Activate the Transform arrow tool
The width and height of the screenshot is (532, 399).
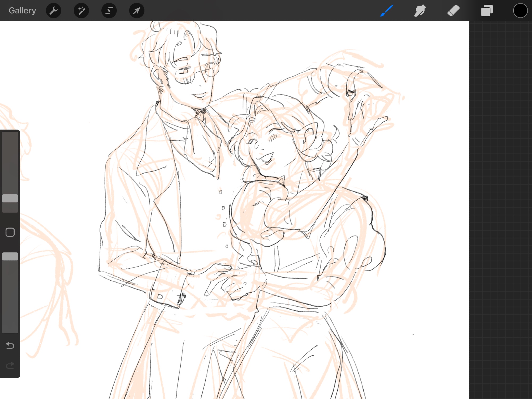pos(136,11)
